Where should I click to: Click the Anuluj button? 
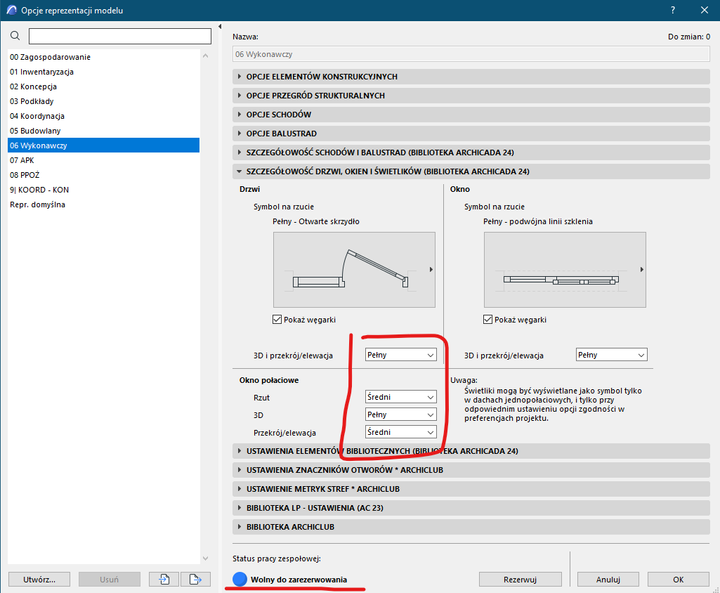[608, 579]
